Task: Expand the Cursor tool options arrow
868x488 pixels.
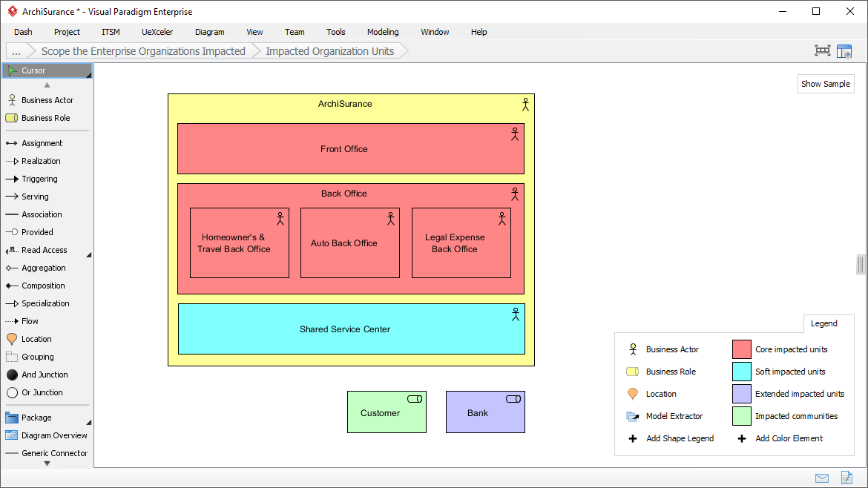Action: point(88,75)
